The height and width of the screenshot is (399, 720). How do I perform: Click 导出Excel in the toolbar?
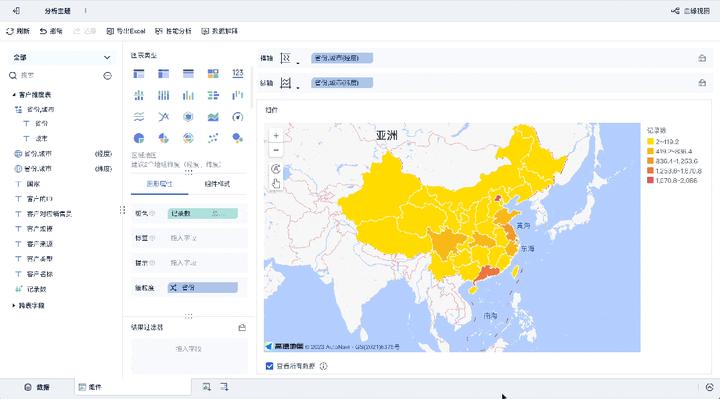(126, 31)
